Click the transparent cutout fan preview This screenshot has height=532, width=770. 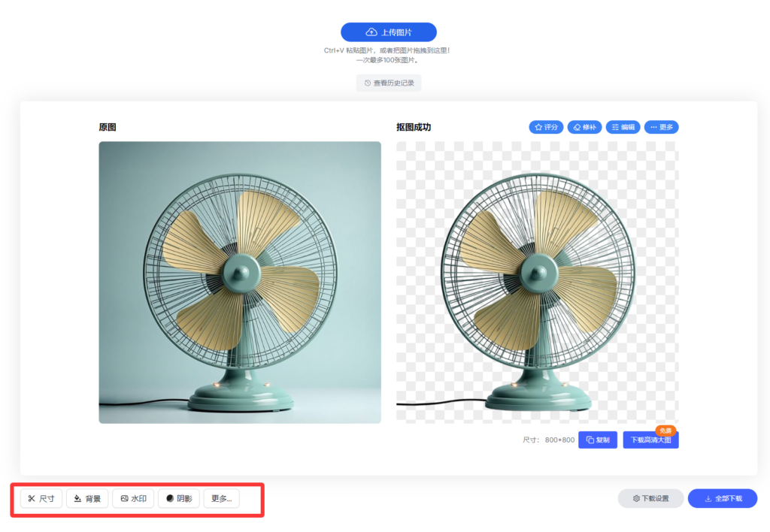pos(537,282)
